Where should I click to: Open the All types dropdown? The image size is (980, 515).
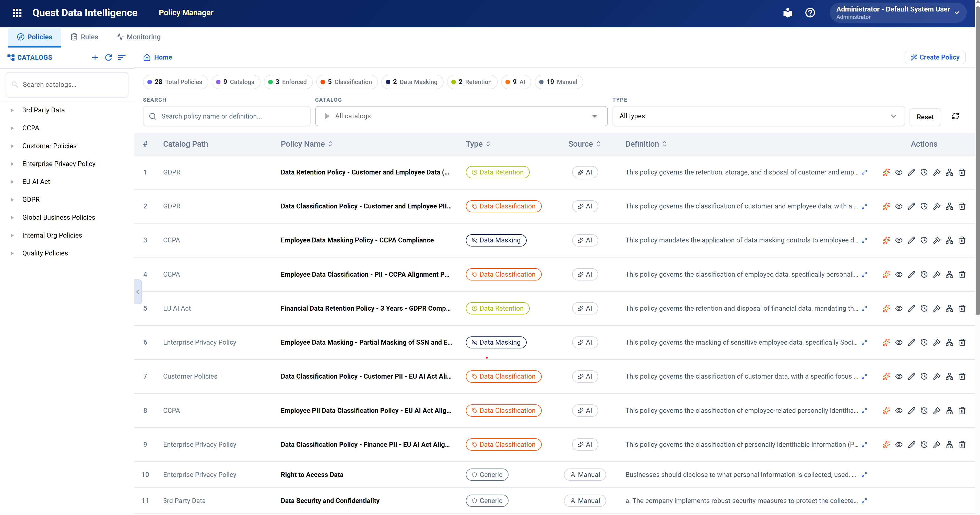coord(758,116)
